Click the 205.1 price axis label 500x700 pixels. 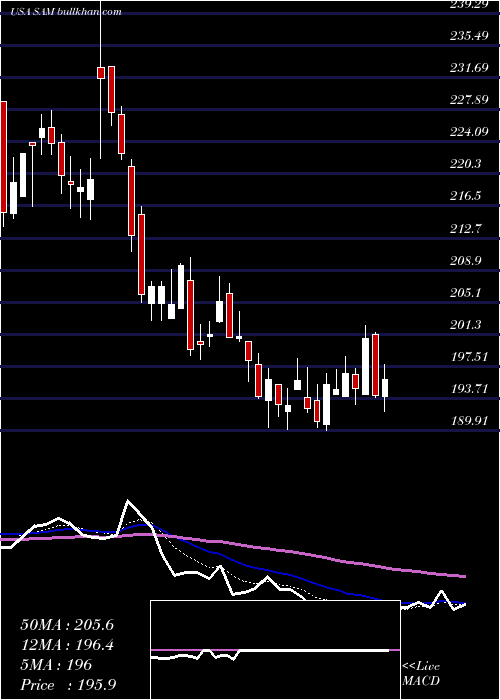465,293
